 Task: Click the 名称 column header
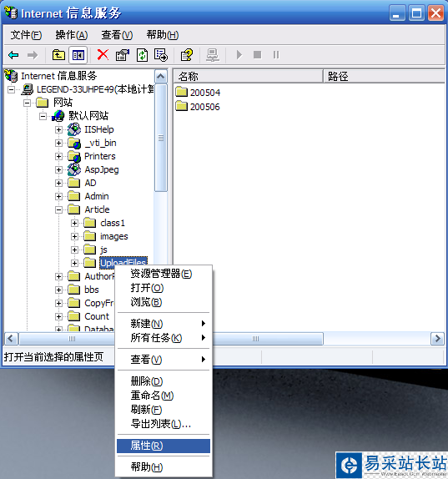(x=248, y=76)
